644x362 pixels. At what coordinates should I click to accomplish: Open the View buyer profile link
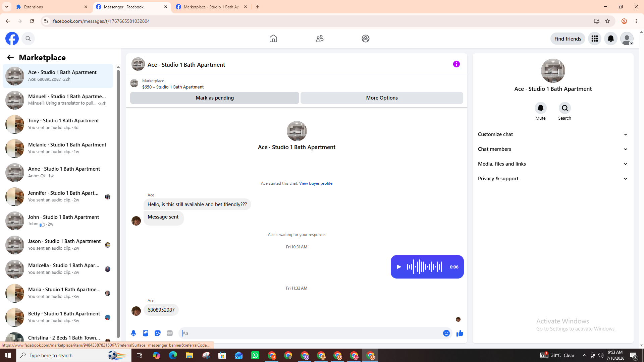[316, 183]
